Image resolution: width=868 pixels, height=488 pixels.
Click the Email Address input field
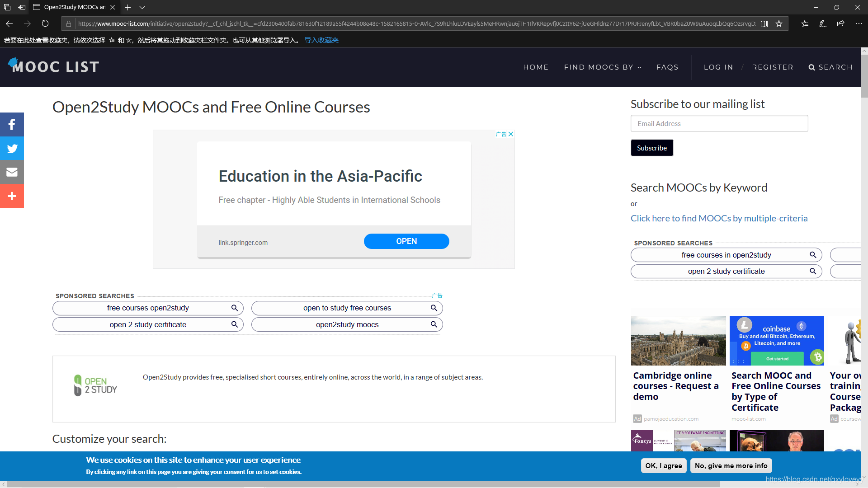tap(719, 123)
